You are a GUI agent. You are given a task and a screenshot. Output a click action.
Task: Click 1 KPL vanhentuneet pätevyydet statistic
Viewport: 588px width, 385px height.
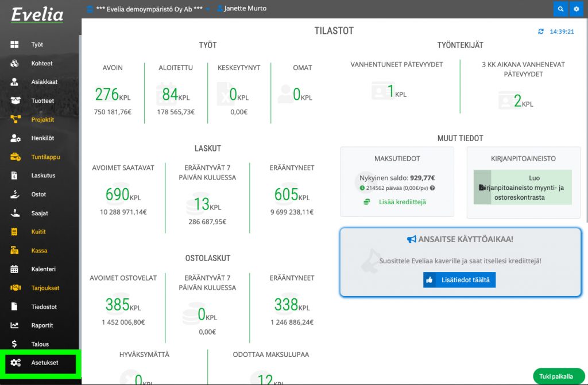click(397, 91)
